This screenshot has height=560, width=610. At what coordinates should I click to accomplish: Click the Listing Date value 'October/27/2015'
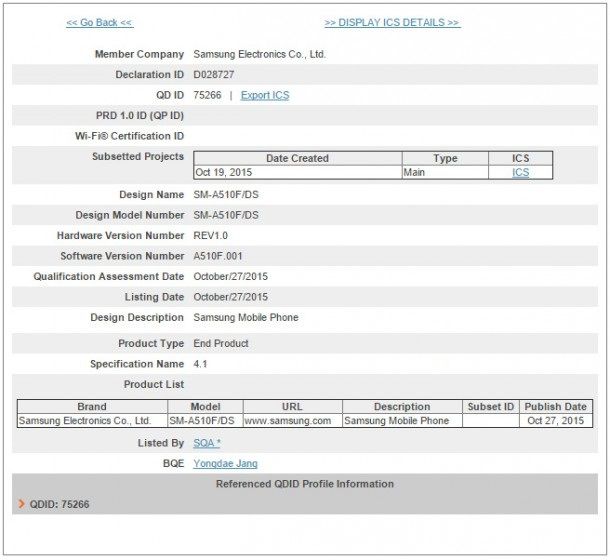(x=231, y=297)
